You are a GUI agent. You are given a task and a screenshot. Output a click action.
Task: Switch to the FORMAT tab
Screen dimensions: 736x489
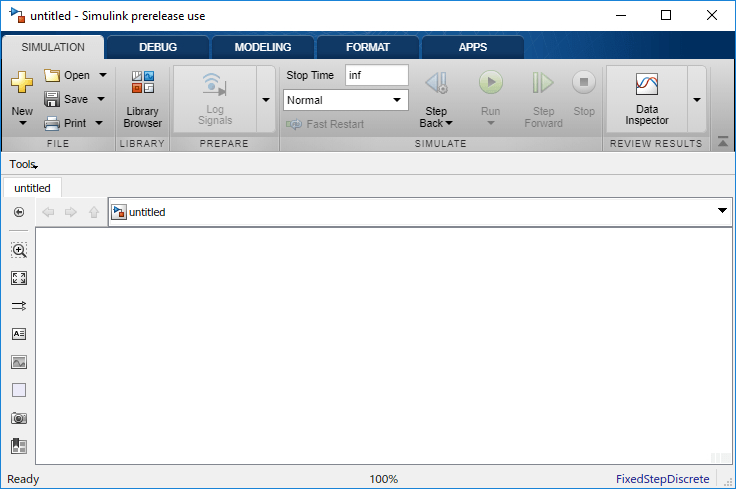(x=368, y=47)
